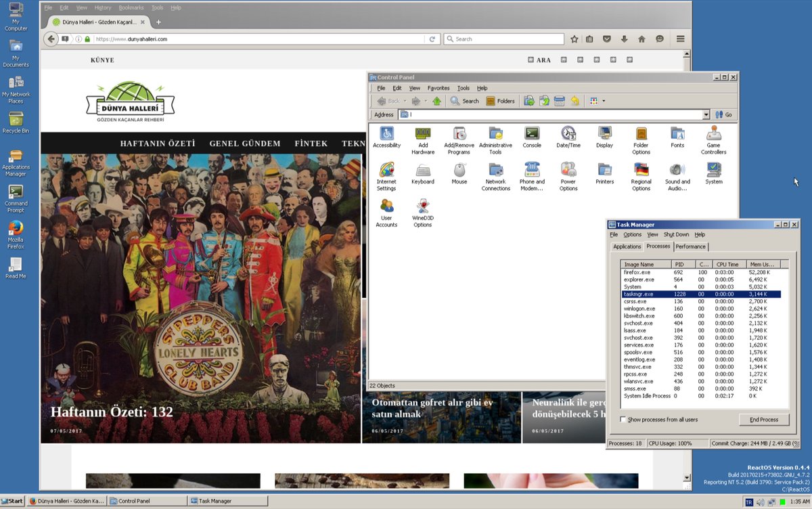The image size is (812, 509).
Task: Open Sound and Audio applet
Action: point(677,177)
